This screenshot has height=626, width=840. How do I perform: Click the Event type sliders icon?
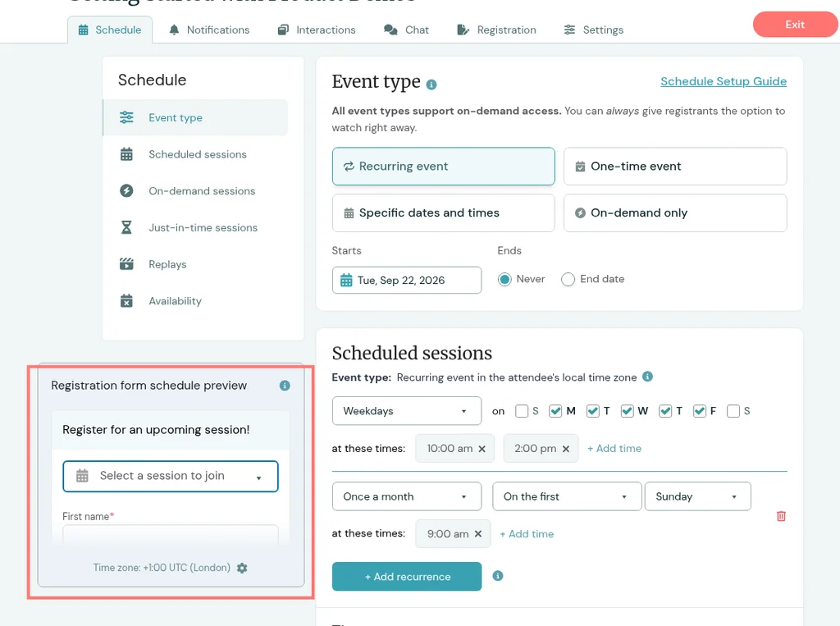[126, 117]
